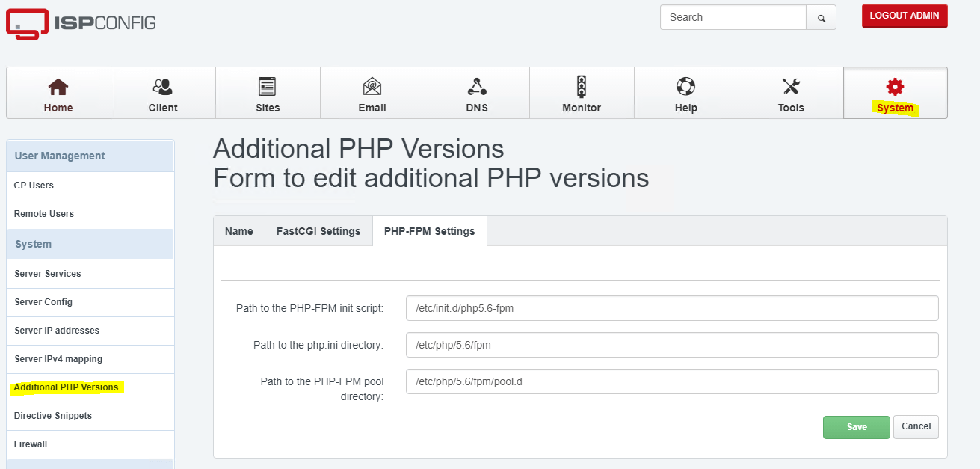
Task: Focus the PHP-FPM init script path field
Action: coord(671,308)
